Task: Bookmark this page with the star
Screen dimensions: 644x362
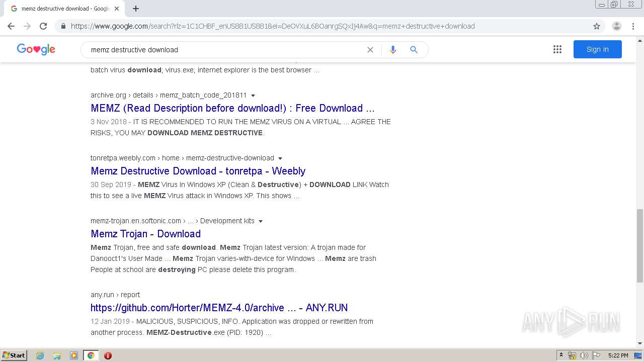Action: tap(597, 26)
